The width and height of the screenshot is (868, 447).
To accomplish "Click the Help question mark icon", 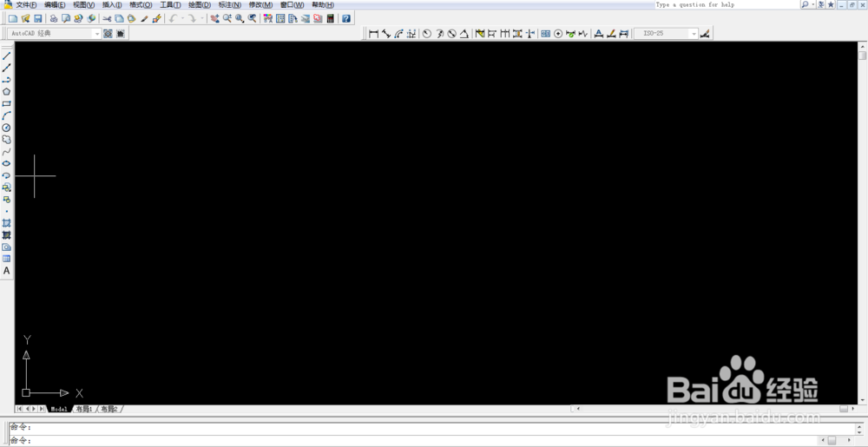I will pyautogui.click(x=346, y=18).
